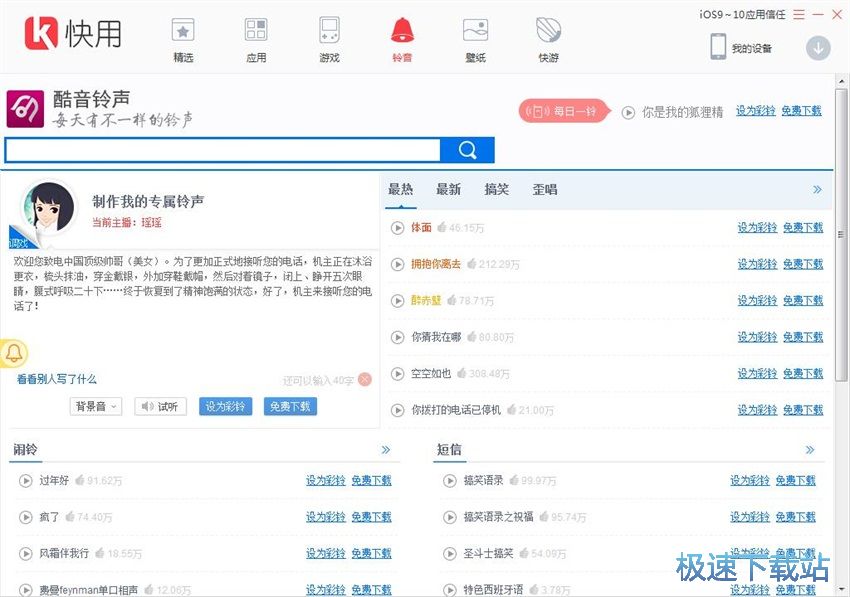The height and width of the screenshot is (597, 850).
Task: Open the 应用 apps section
Action: click(x=256, y=40)
